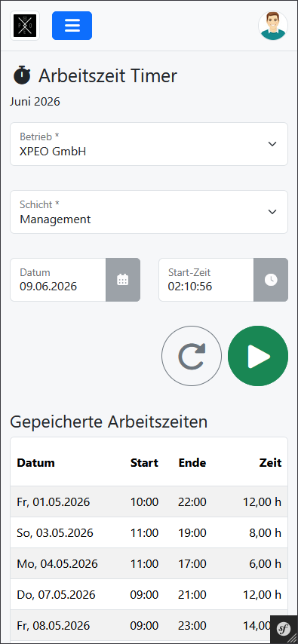Screen dimensions: 298x644
Task: Click the Gepeicherte Arbeitszeiten heading
Action: 109,422
